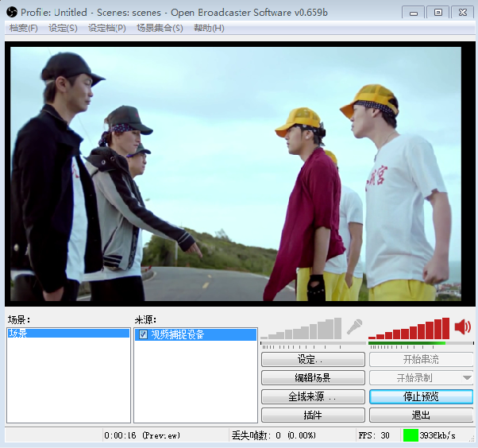Viewport: 478px width, 448px height.
Task: Open the 档案(F) menu
Action: tap(24, 28)
